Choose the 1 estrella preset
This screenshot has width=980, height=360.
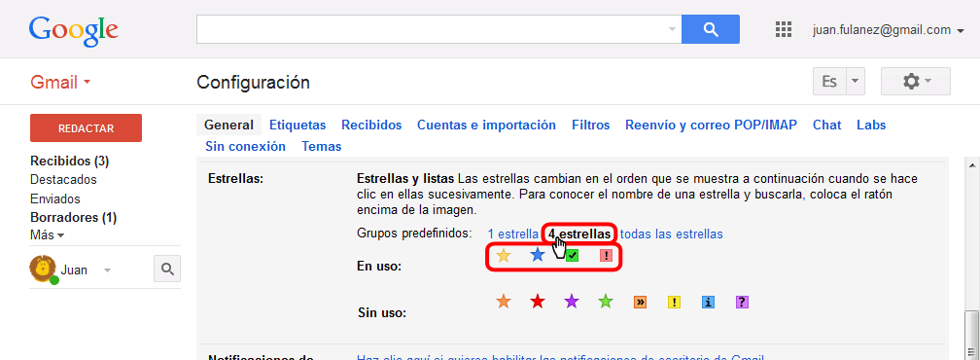click(x=512, y=234)
